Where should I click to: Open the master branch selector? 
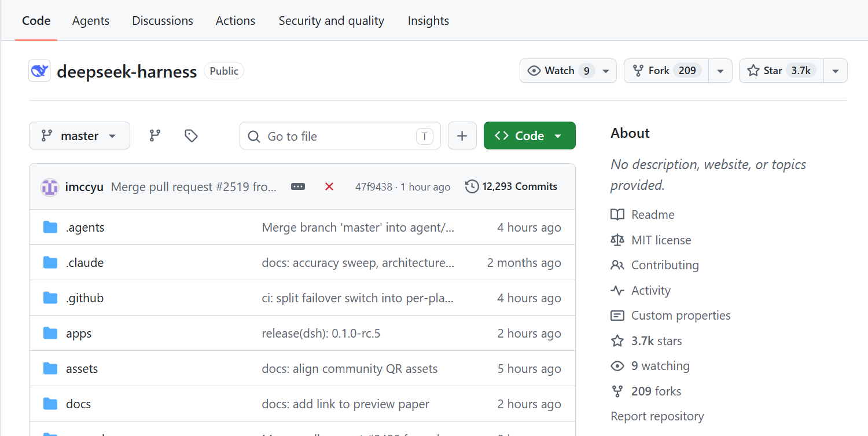click(x=79, y=135)
